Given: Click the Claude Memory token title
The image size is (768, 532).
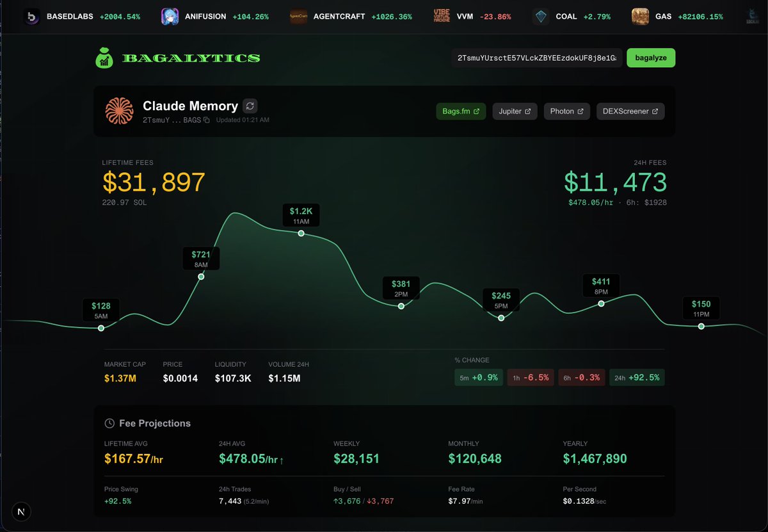Looking at the screenshot, I should [190, 106].
